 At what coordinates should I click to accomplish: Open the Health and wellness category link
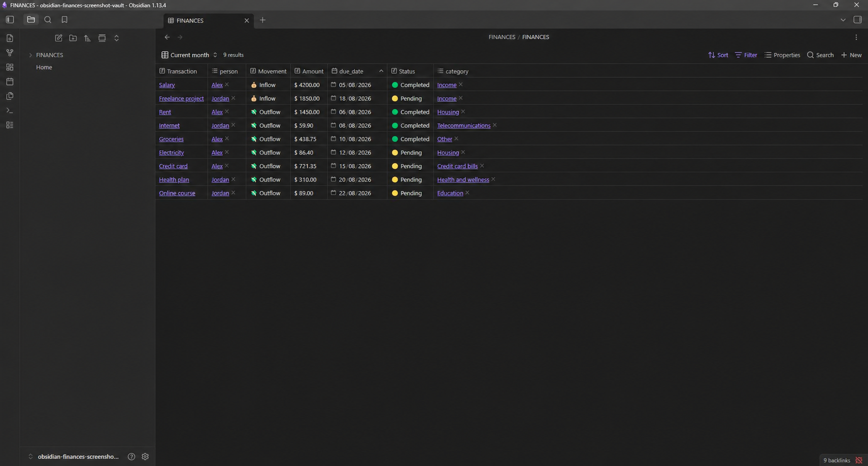pos(463,180)
